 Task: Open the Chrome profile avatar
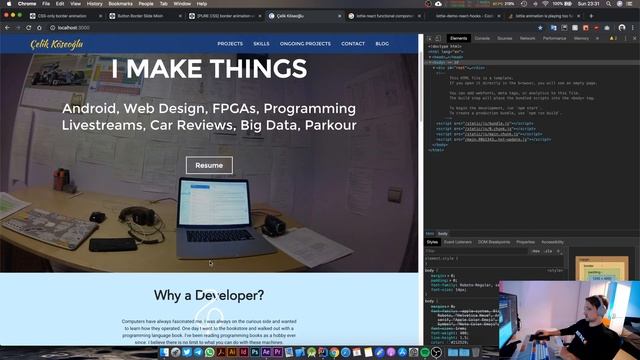click(622, 28)
